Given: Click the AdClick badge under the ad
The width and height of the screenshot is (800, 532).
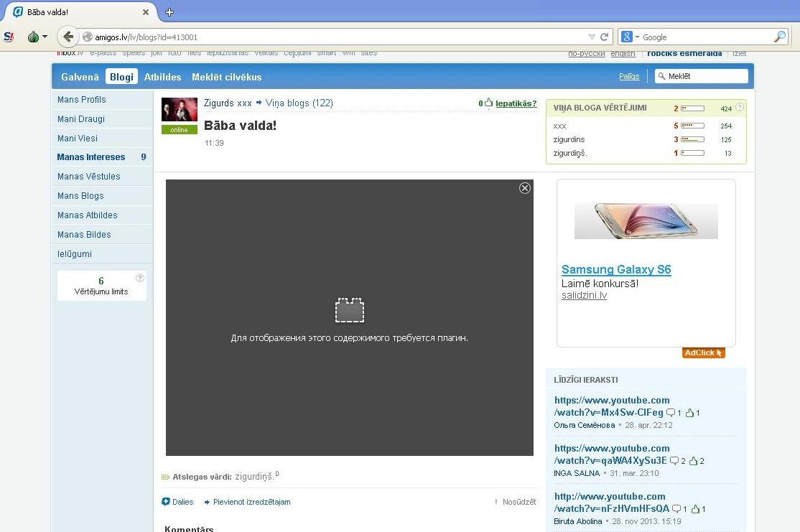Looking at the screenshot, I should [x=703, y=353].
